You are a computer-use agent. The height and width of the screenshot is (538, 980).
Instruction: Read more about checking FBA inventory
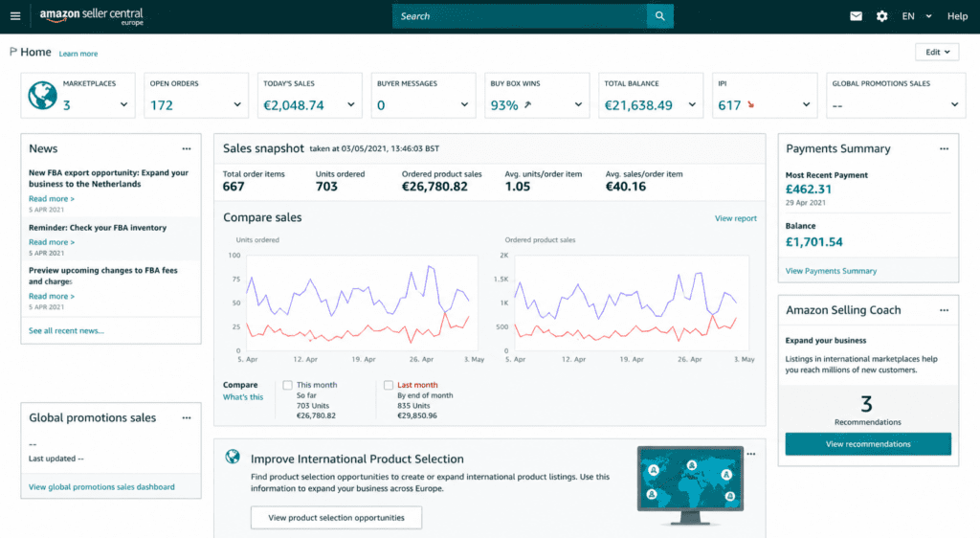pos(52,242)
